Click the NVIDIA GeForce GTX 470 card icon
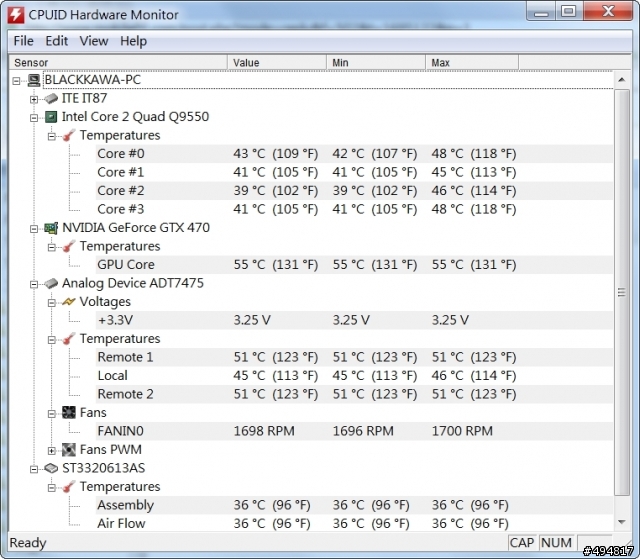 point(51,228)
